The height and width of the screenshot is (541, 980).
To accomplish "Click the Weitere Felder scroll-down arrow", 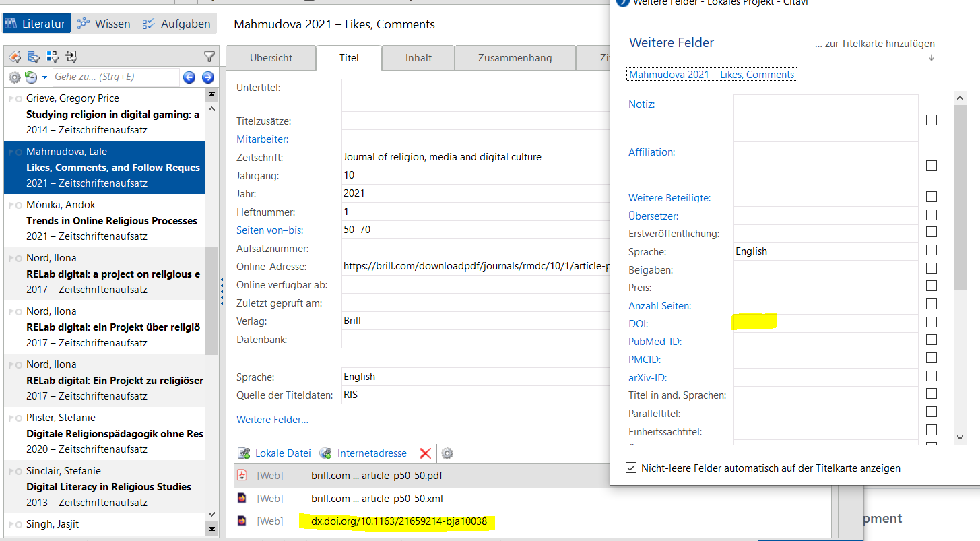I will [960, 438].
